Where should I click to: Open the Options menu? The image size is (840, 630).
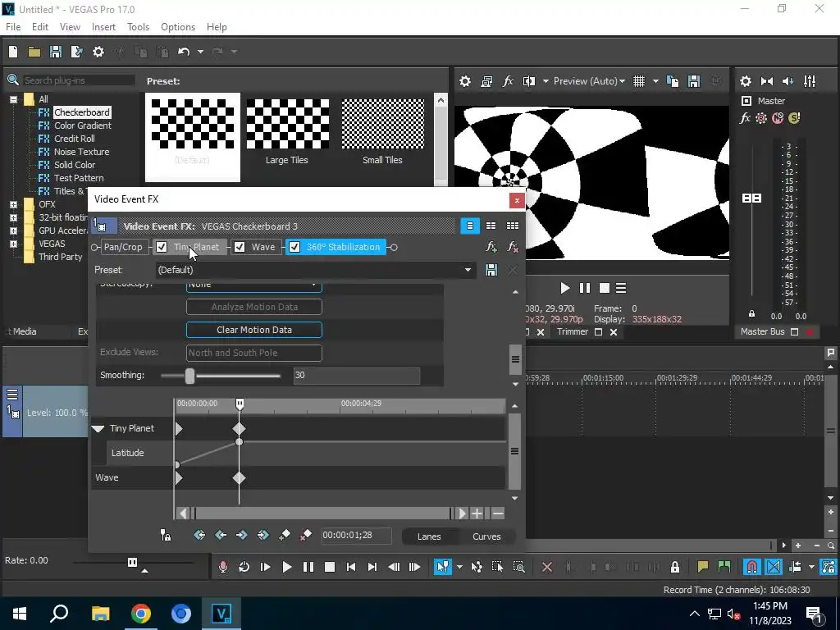tap(178, 27)
